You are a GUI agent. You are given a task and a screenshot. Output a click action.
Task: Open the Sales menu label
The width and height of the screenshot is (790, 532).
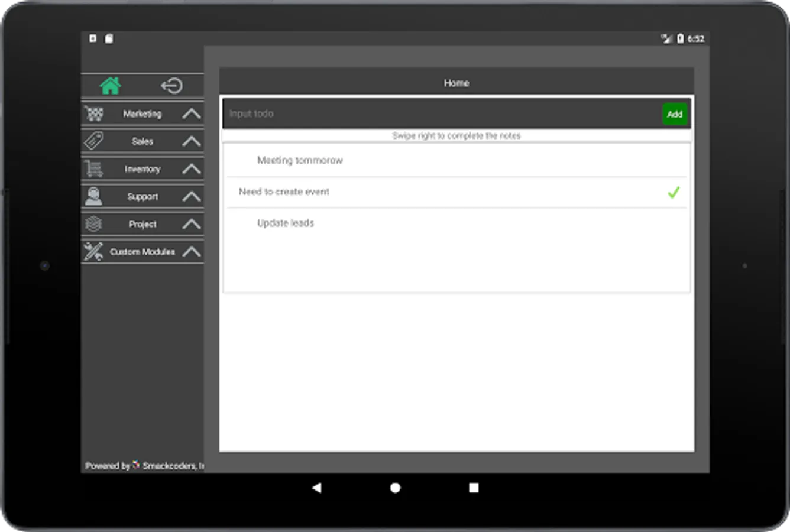(x=143, y=141)
